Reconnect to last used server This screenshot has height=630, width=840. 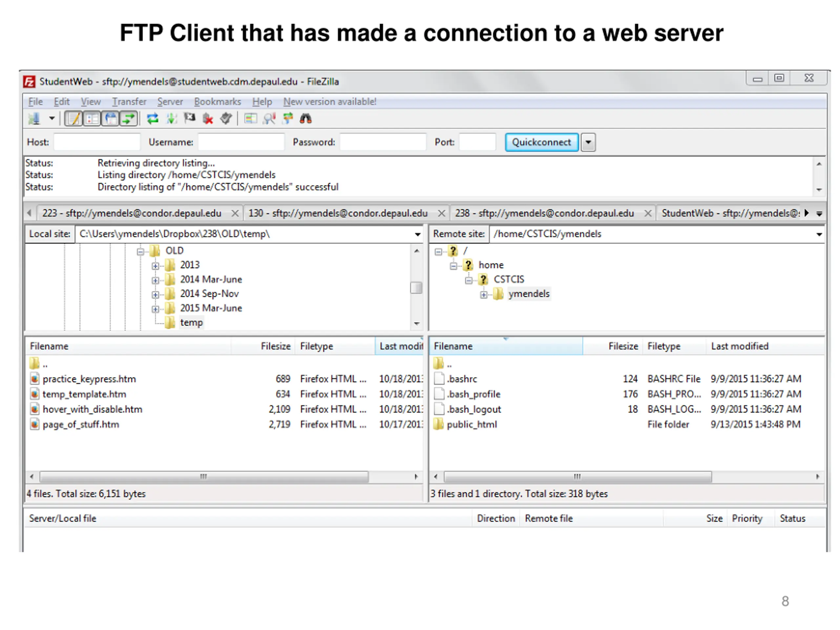click(x=226, y=119)
